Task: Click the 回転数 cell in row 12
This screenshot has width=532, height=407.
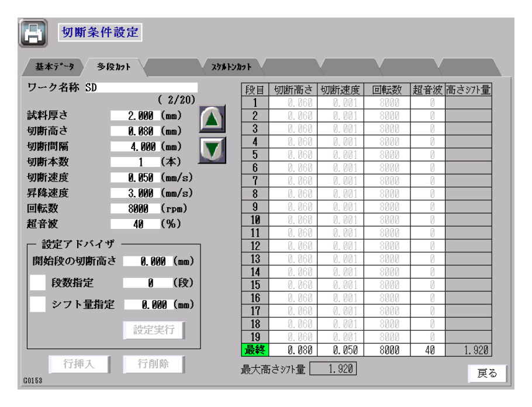Action: pos(387,246)
